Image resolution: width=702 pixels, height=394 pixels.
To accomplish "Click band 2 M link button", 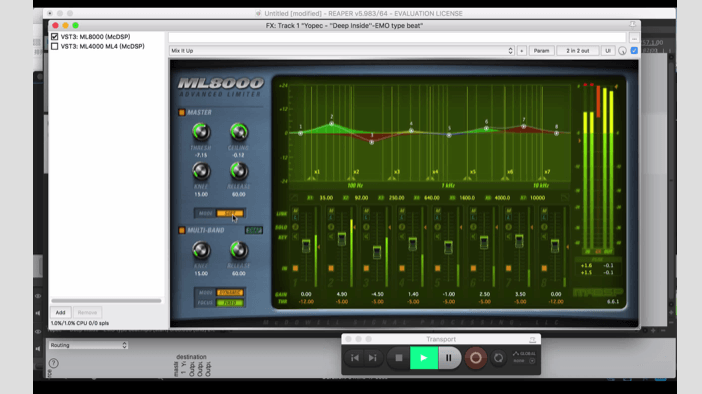I will (331, 211).
